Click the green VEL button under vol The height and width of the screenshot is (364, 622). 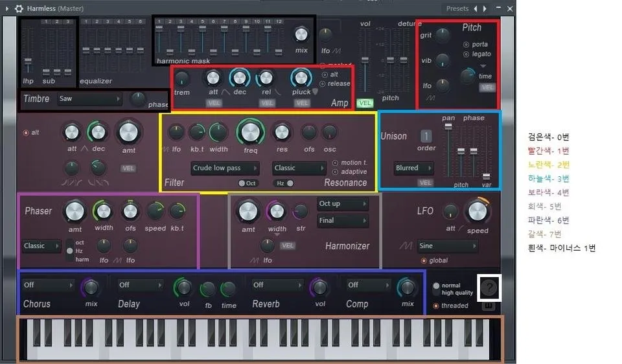(x=365, y=103)
